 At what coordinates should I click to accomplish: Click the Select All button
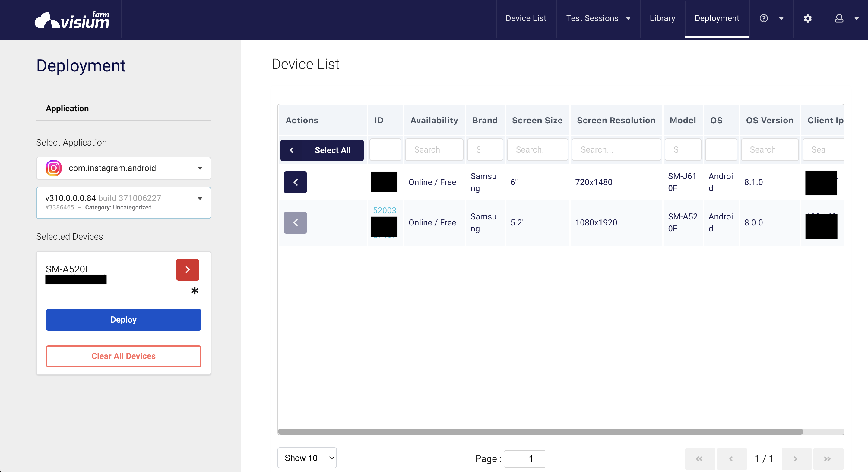coord(322,150)
